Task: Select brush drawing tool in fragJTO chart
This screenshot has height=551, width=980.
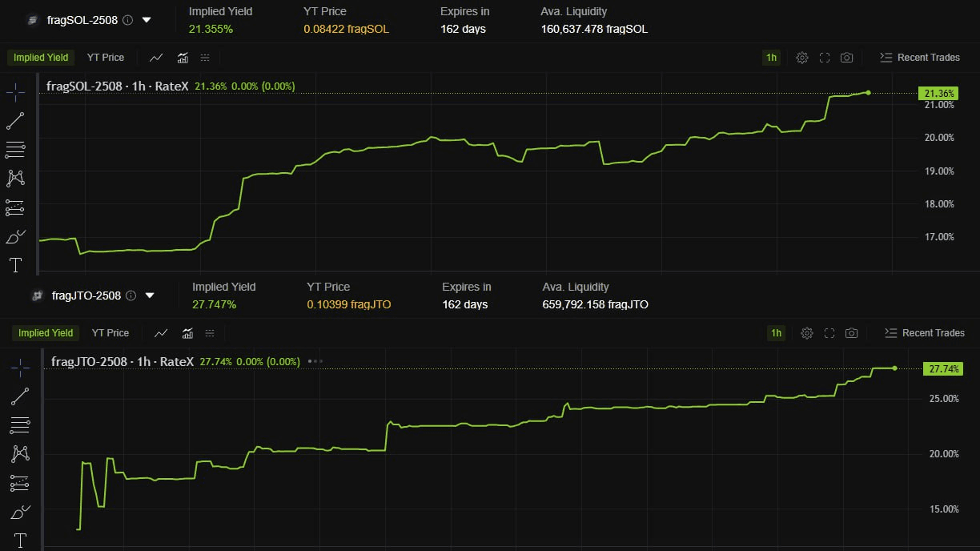Action: tap(20, 512)
